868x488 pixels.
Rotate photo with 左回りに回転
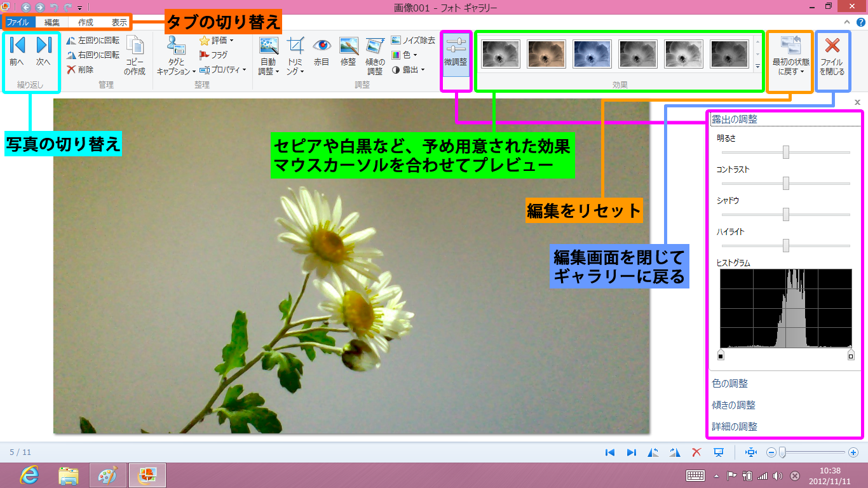(x=93, y=40)
